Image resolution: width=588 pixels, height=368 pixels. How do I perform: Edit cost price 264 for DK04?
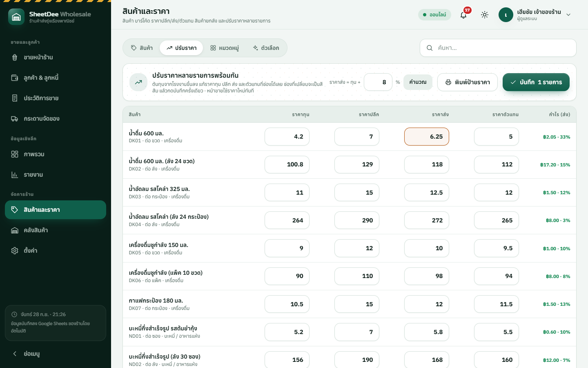287,220
